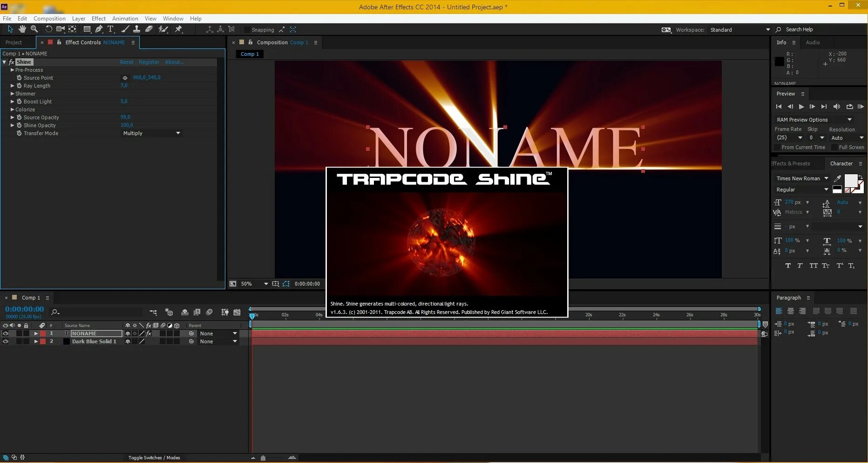Screen dimensions: 868x463
Task: Enable Full Screen checkbox in Preview
Action: [x=834, y=147]
